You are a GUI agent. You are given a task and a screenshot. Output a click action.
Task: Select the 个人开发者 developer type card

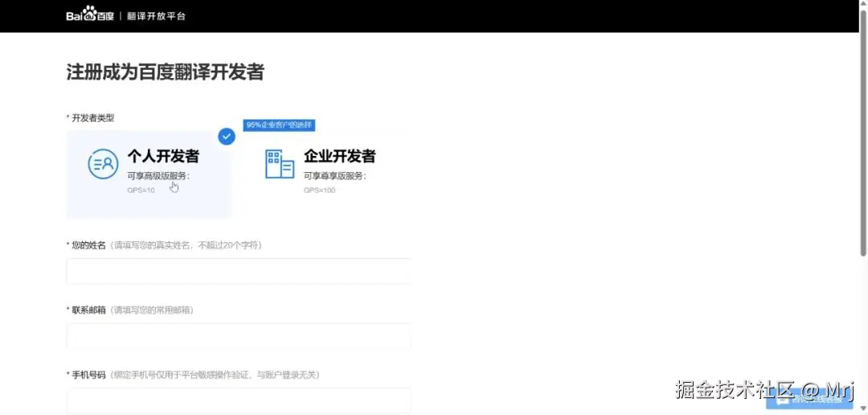pos(149,174)
